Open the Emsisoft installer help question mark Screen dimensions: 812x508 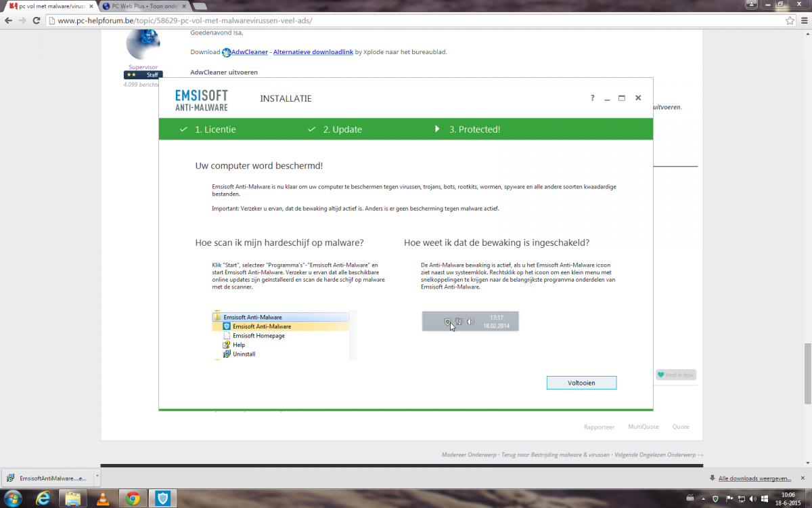click(592, 98)
